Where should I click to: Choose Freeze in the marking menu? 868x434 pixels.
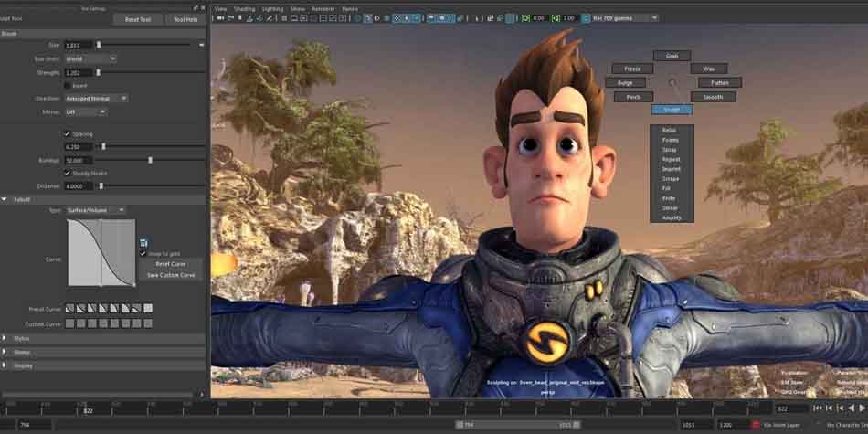pos(632,69)
